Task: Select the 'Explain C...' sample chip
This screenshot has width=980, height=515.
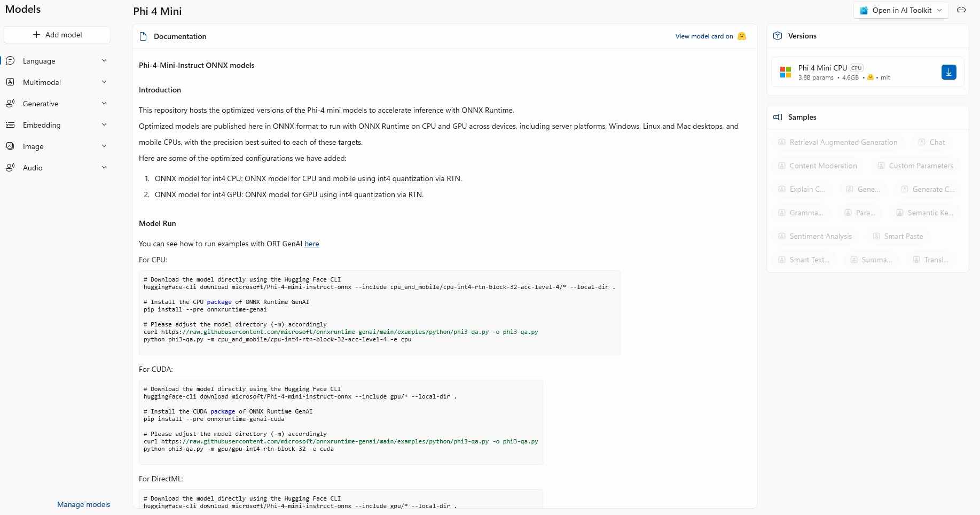Action: pos(802,189)
